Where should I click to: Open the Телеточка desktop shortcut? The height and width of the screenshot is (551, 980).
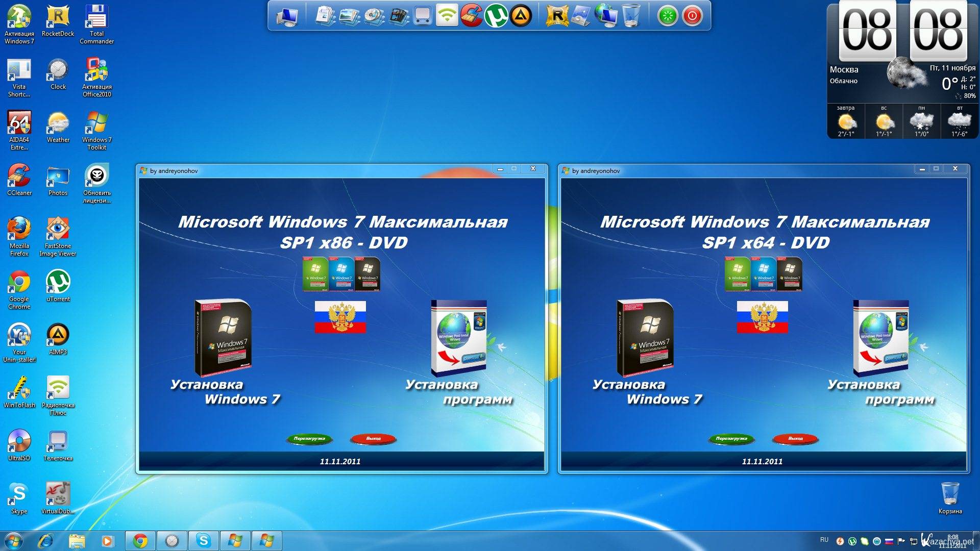58,445
